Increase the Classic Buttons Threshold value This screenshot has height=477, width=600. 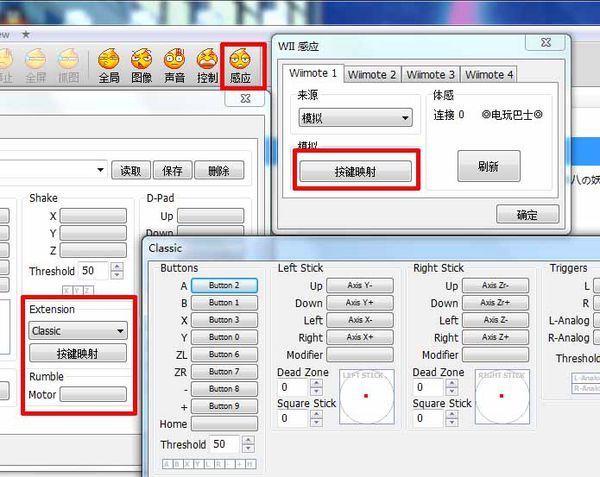(x=248, y=440)
